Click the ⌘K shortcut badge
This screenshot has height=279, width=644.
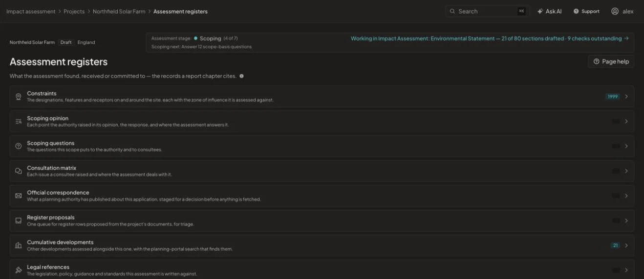(x=521, y=11)
